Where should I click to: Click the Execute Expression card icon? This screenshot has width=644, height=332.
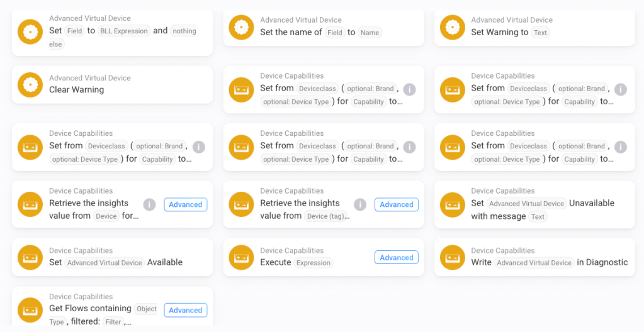240,257
